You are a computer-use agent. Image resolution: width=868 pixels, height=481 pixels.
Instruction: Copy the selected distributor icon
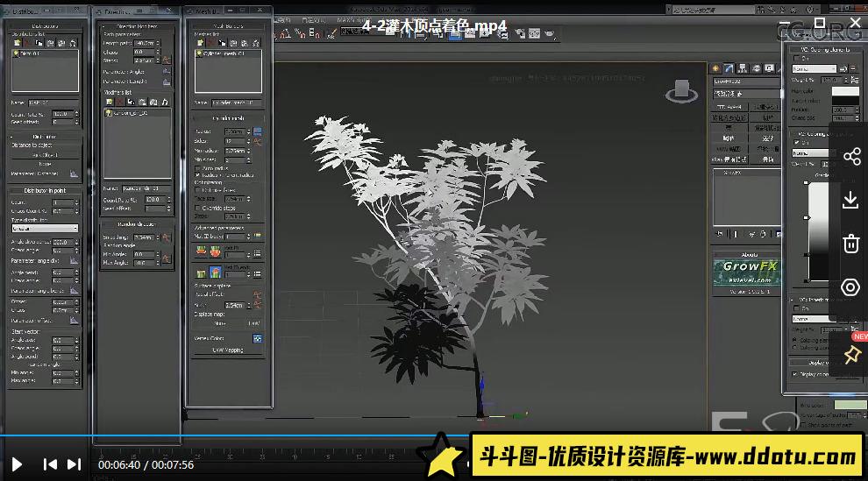pos(39,43)
